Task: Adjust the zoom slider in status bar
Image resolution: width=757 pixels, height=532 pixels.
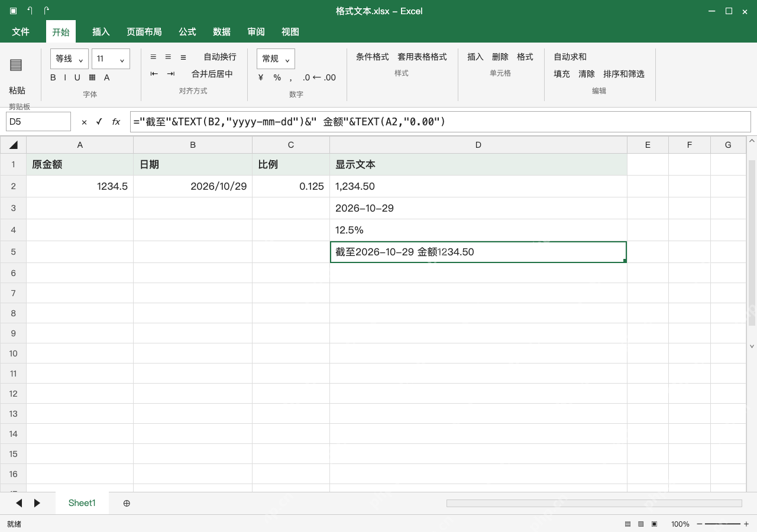Action: (723, 524)
